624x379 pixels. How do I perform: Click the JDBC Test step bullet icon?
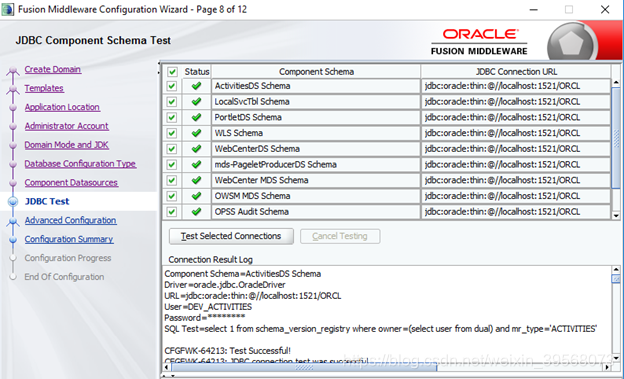pyautogui.click(x=13, y=201)
